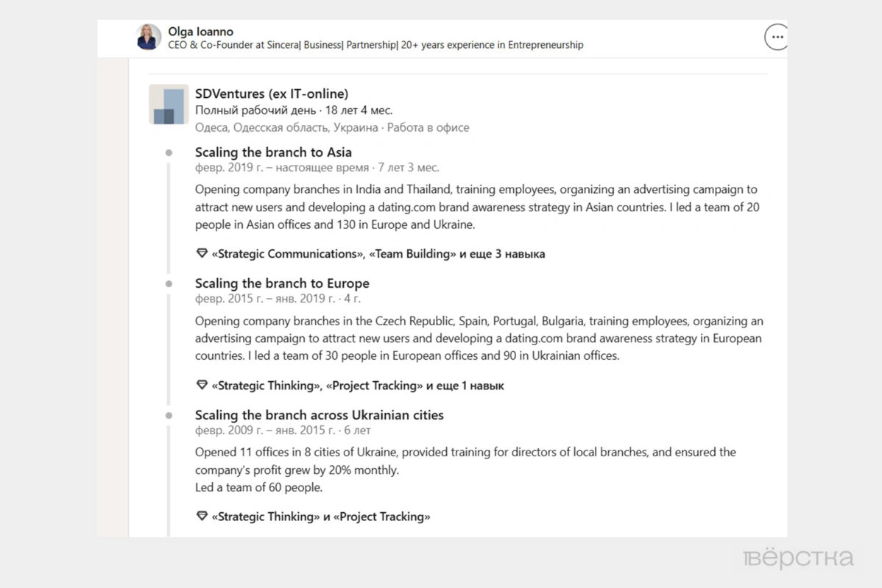Click the Одеса, Одесская область location line
The height and width of the screenshot is (588, 882).
click(332, 127)
